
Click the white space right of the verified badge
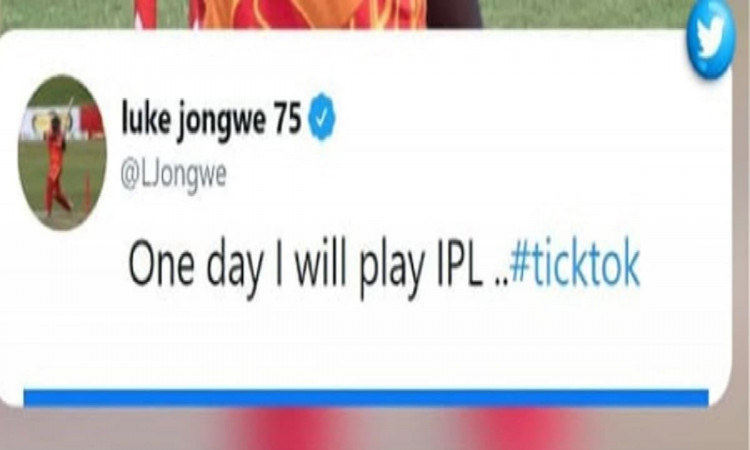coord(502,120)
